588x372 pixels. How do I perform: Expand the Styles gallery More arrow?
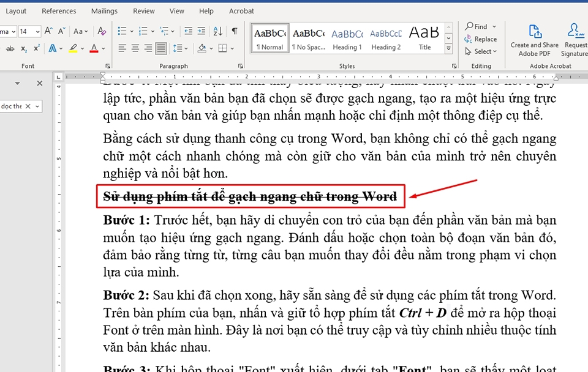[448, 49]
